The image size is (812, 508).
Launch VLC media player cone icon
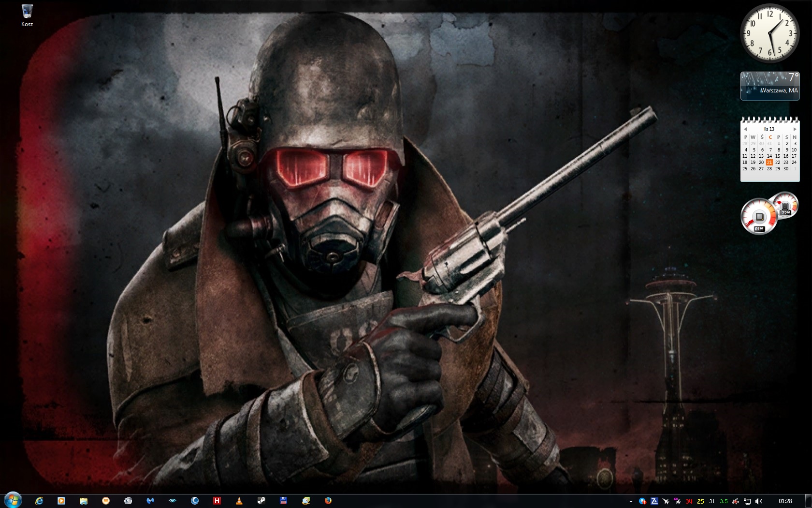(239, 501)
